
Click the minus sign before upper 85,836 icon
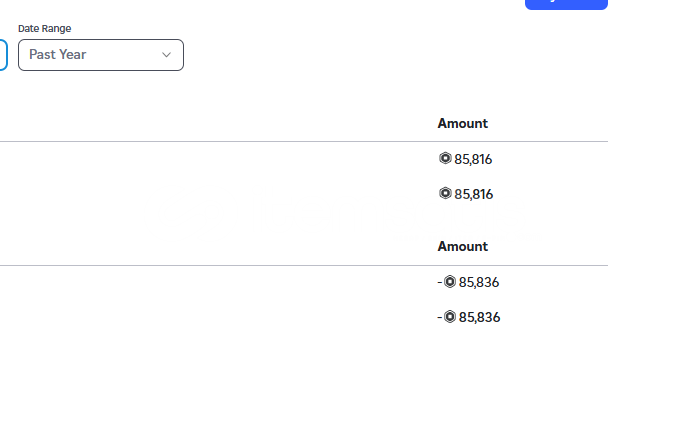(x=439, y=283)
